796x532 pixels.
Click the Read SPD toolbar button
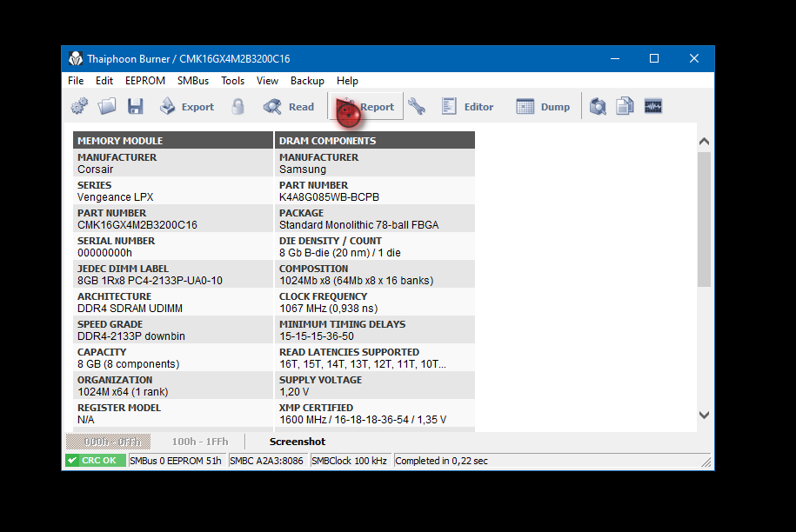coord(288,107)
